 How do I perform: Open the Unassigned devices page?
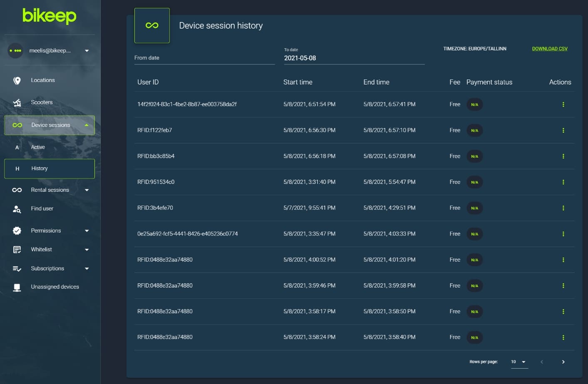tap(55, 287)
